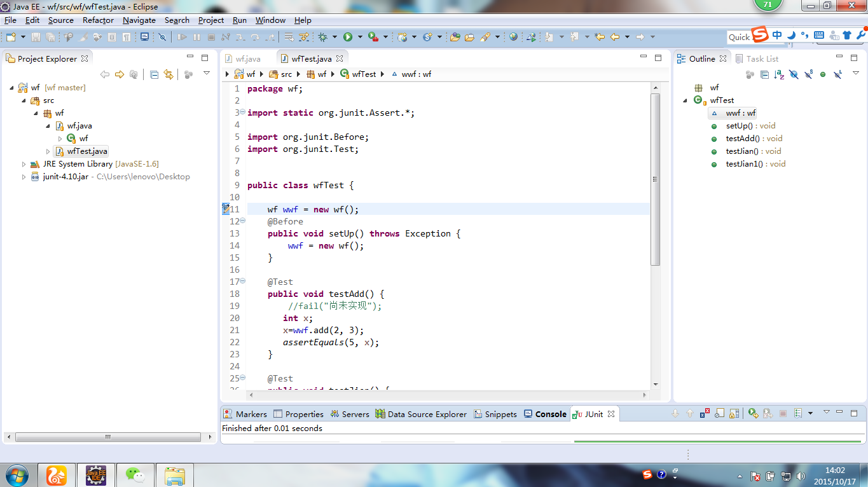Open the Refactor menu

click(98, 20)
